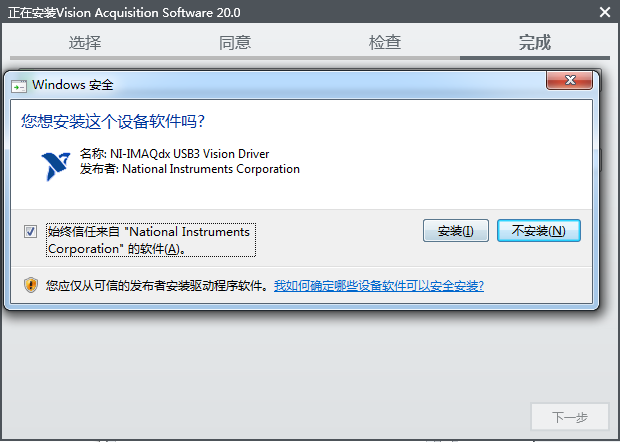Click the National Instruments eagle logo icon
This screenshot has width=620, height=442.
coord(56,166)
